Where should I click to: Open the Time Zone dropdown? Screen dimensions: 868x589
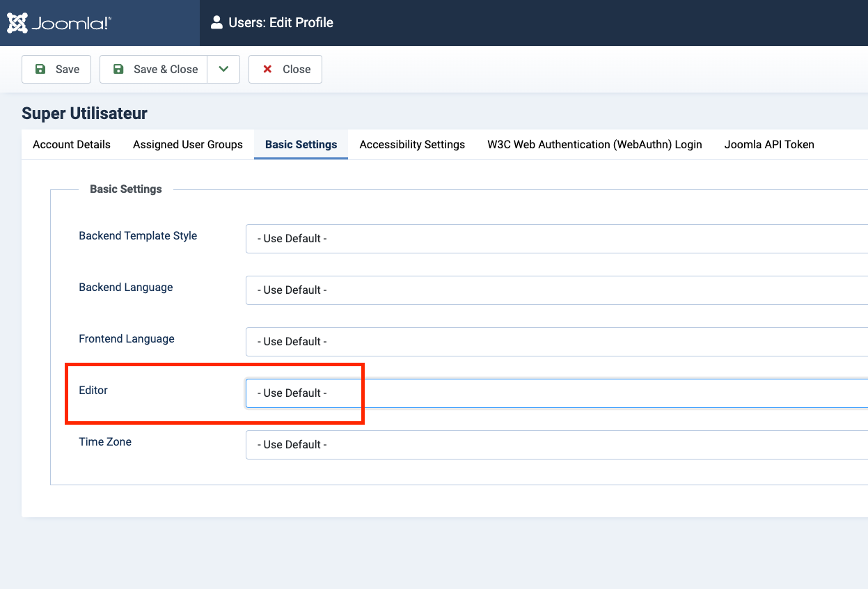555,445
